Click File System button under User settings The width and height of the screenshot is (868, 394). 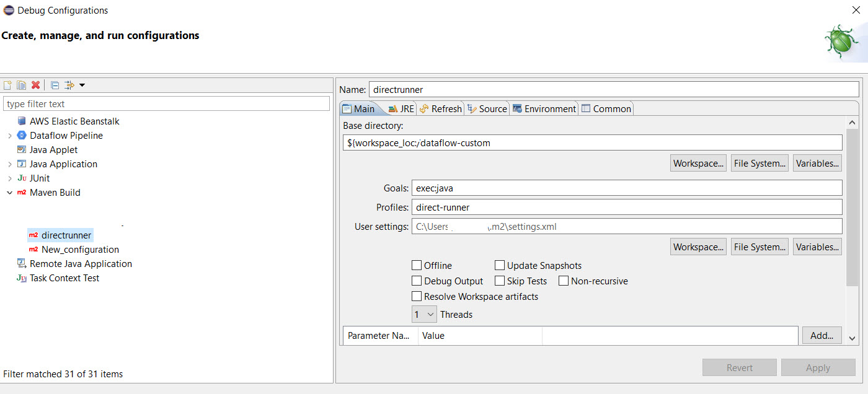point(759,247)
